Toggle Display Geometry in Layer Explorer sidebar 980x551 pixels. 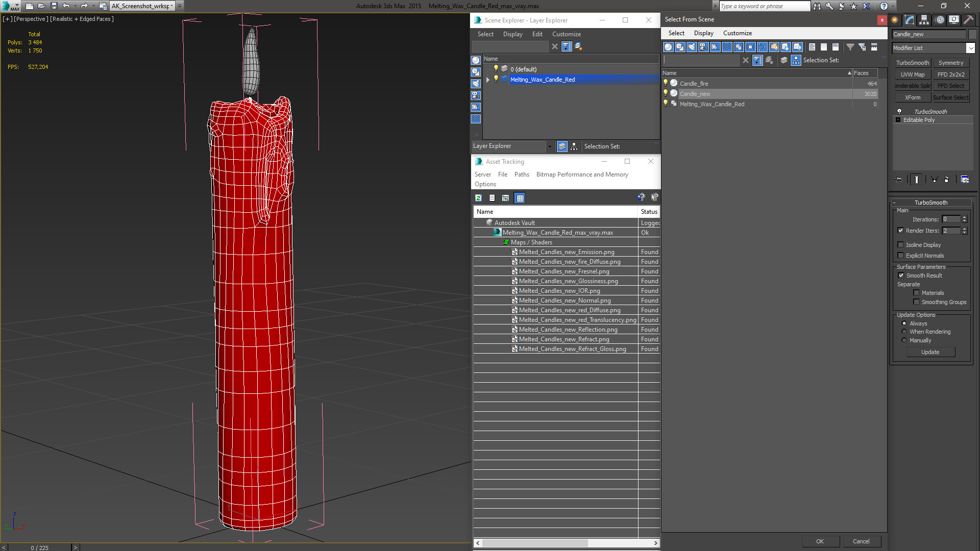pyautogui.click(x=476, y=60)
